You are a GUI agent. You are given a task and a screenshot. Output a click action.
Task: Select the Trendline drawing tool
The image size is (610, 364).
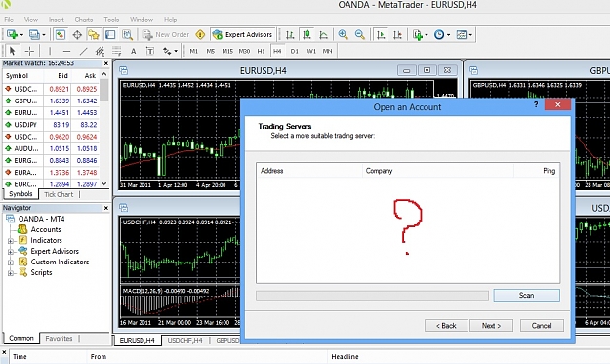click(x=83, y=51)
